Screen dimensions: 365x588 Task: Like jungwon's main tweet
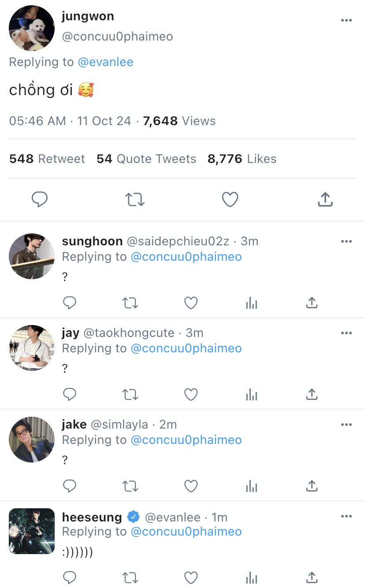coord(230,200)
